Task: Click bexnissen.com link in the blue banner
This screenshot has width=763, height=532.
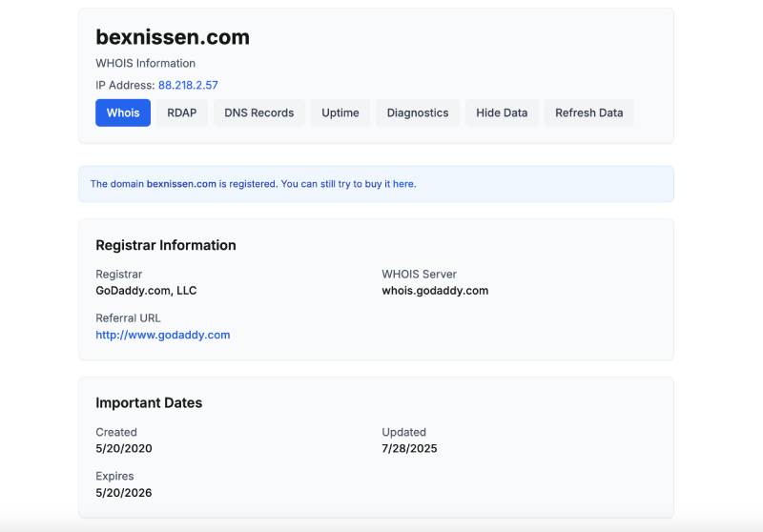Action: coord(181,184)
